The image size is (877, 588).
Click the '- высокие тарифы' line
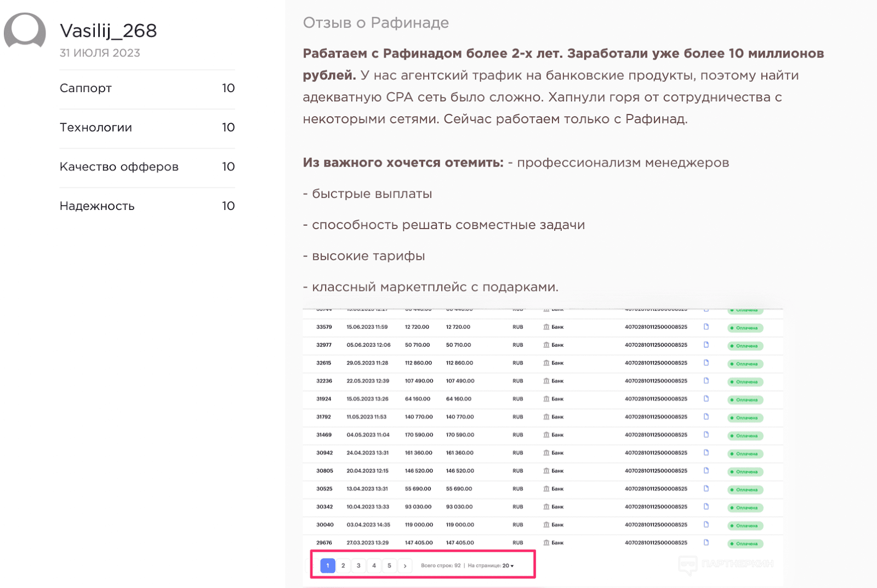pos(364,256)
